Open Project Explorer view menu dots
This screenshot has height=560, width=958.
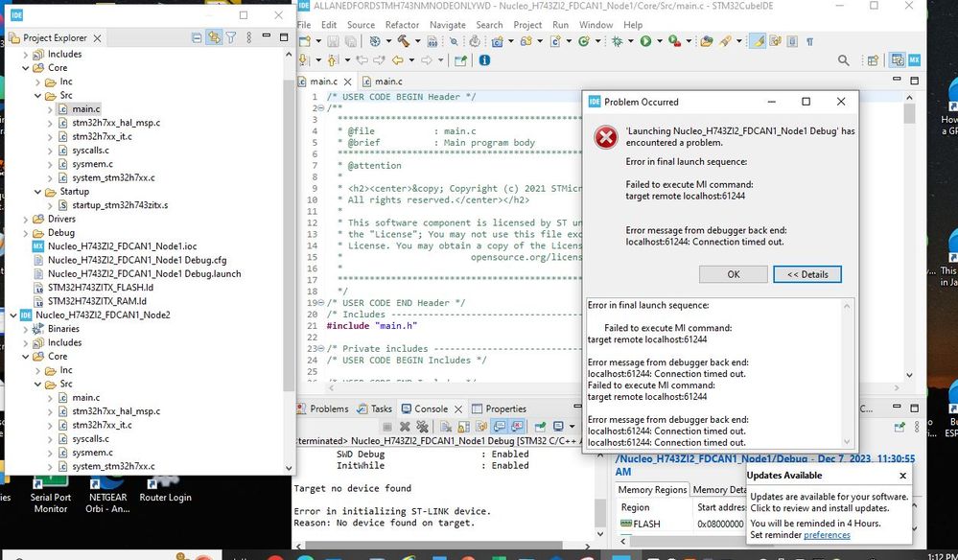[248, 37]
